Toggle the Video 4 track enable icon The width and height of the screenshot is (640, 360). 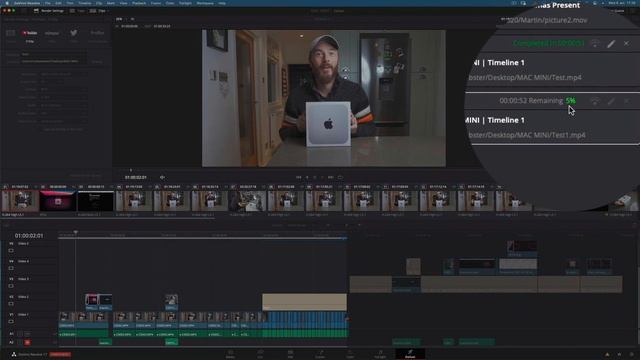point(11,268)
